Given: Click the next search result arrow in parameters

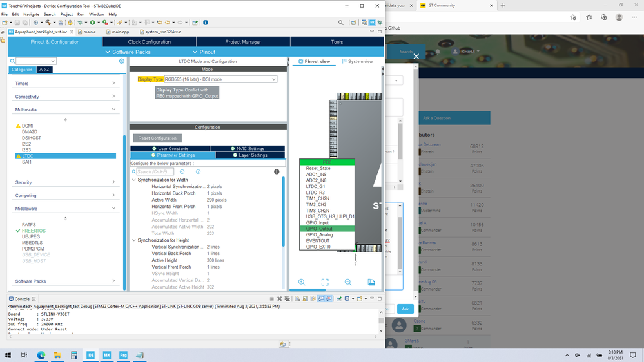Looking at the screenshot, I should 198,171.
